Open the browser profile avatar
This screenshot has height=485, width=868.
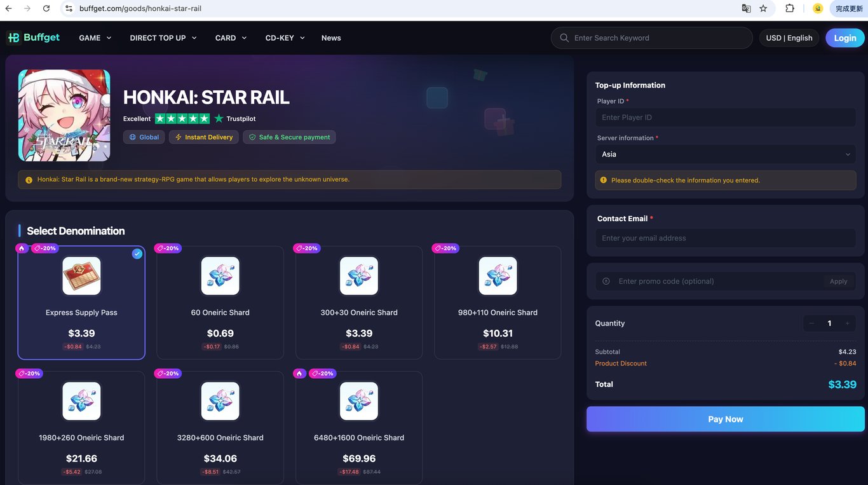tap(818, 8)
